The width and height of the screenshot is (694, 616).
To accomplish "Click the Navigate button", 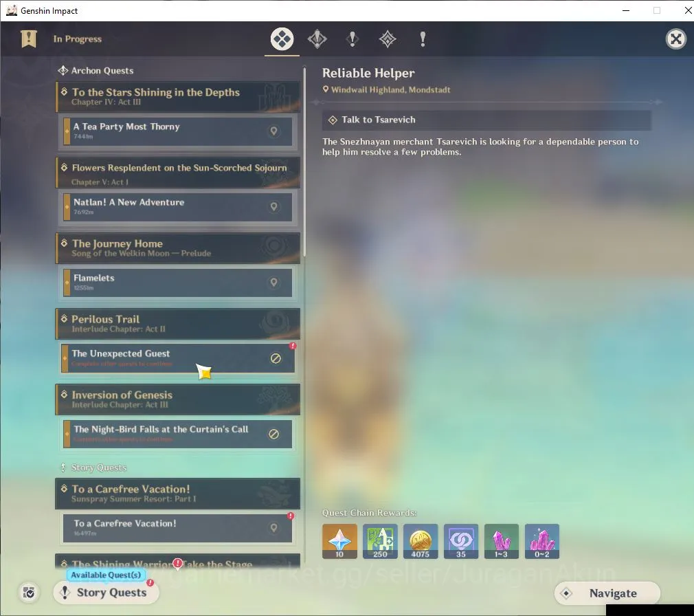I will 607,593.
